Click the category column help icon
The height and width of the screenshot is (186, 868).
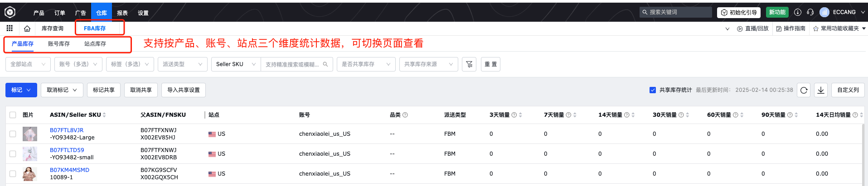coord(405,115)
